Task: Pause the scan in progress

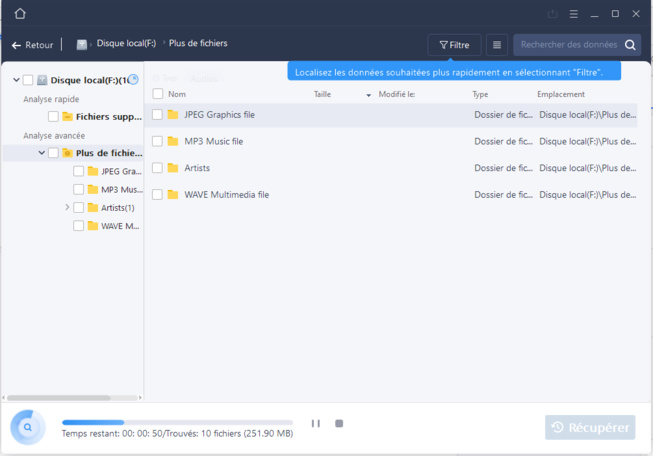Action: pyautogui.click(x=315, y=423)
